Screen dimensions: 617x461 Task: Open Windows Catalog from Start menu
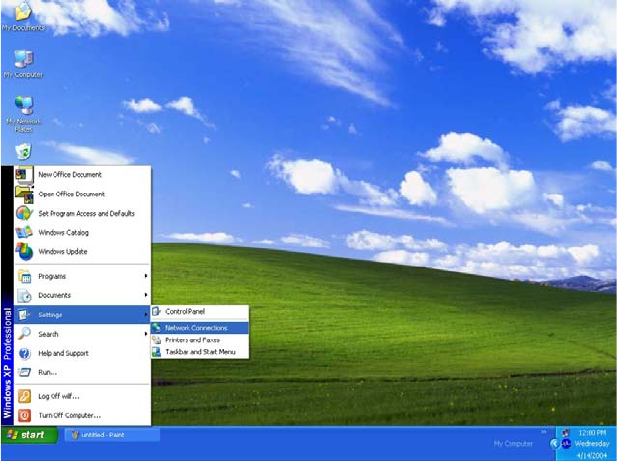coord(82,232)
